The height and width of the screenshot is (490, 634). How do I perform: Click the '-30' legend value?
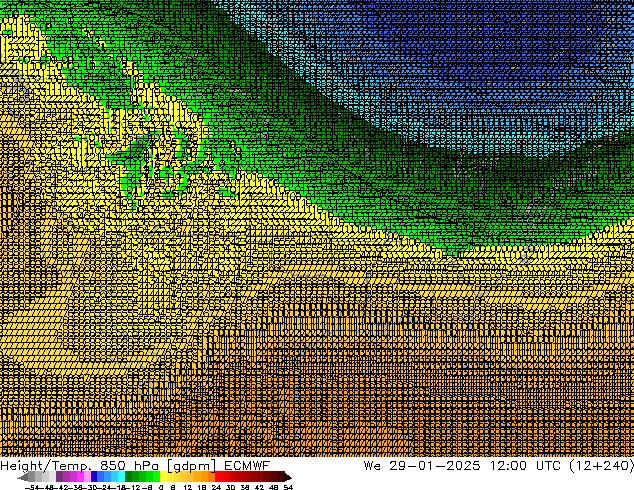92,487
